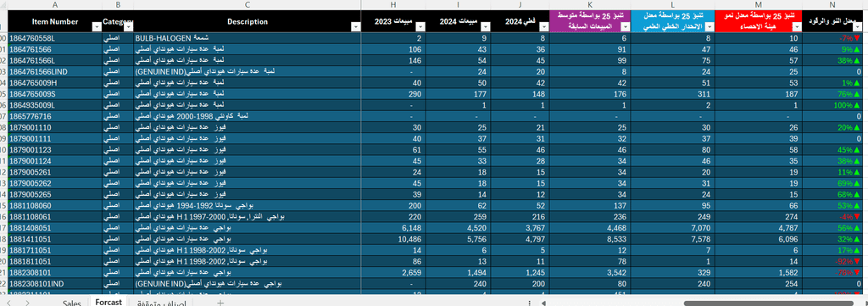Screen dimensions: 868x306
Task: Select cell with item 1879001123
Action: tap(54, 149)
